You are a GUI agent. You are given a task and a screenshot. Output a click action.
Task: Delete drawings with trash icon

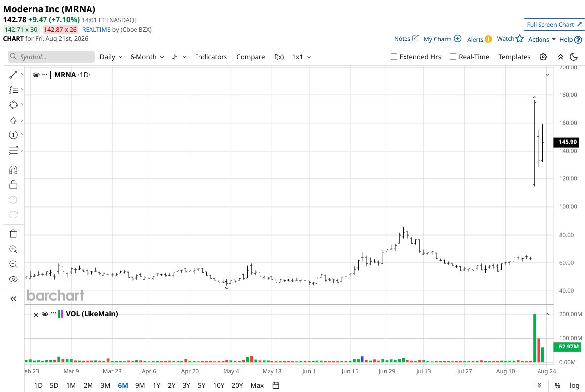[x=13, y=234]
